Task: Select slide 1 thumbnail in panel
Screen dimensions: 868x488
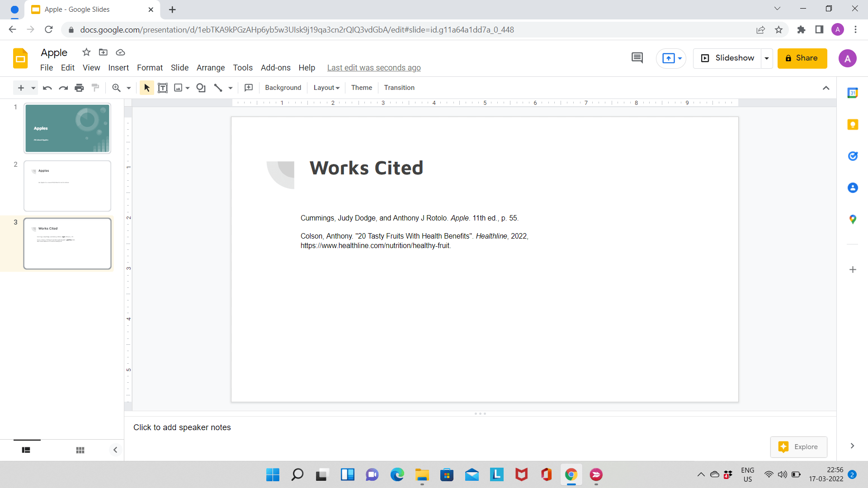Action: click(x=67, y=128)
